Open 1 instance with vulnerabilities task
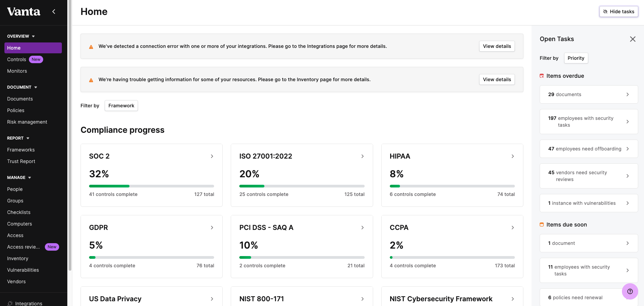 [589, 203]
